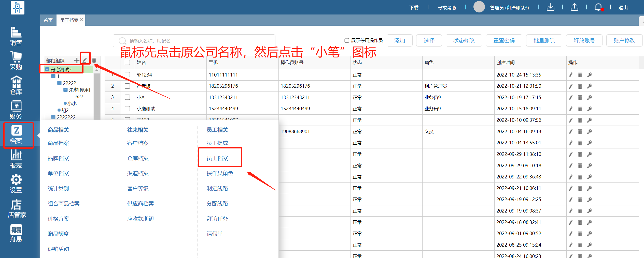Click the 下载 link in header
Image resolution: width=644 pixels, height=258 pixels.
(414, 8)
